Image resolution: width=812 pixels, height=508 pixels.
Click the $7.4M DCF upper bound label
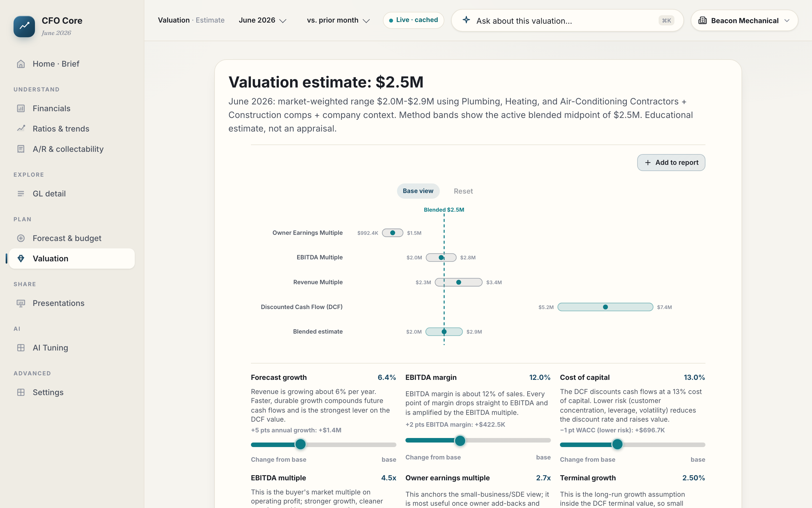coord(664,307)
